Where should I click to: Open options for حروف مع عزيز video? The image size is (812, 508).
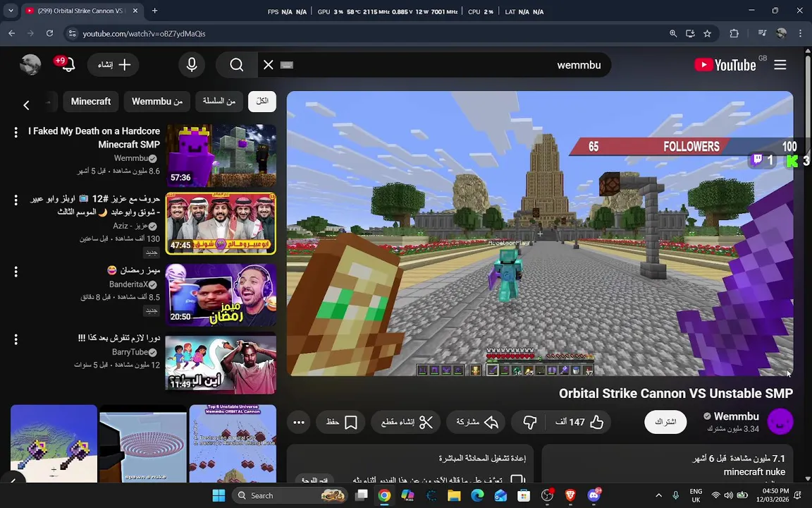coord(16,200)
